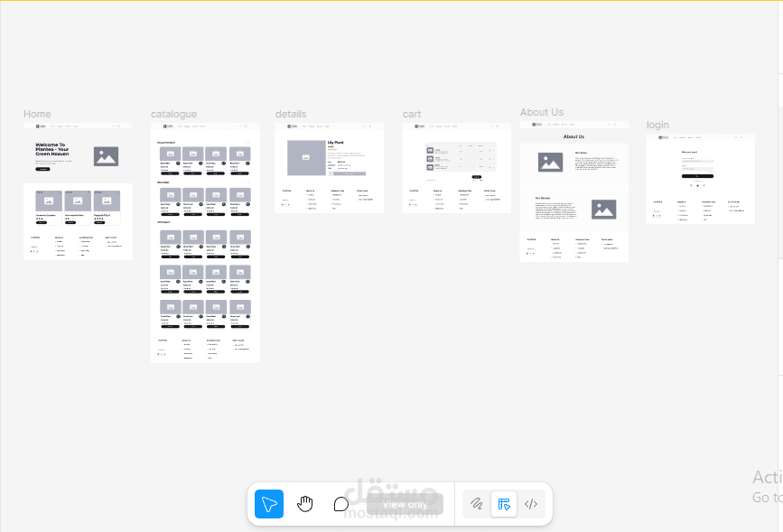This screenshot has height=532, width=783.
Task: Select the cart frame label
Action: (412, 114)
